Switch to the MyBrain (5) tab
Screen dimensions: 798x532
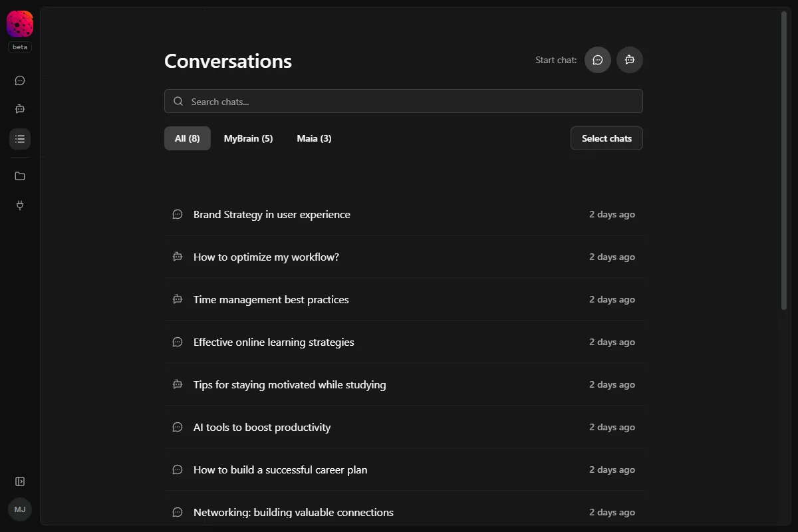(x=248, y=138)
